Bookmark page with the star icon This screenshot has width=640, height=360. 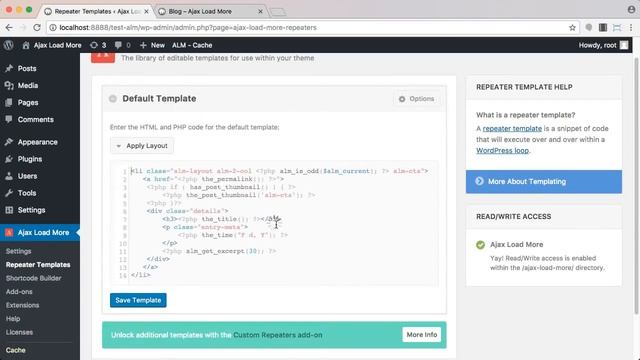click(x=572, y=28)
